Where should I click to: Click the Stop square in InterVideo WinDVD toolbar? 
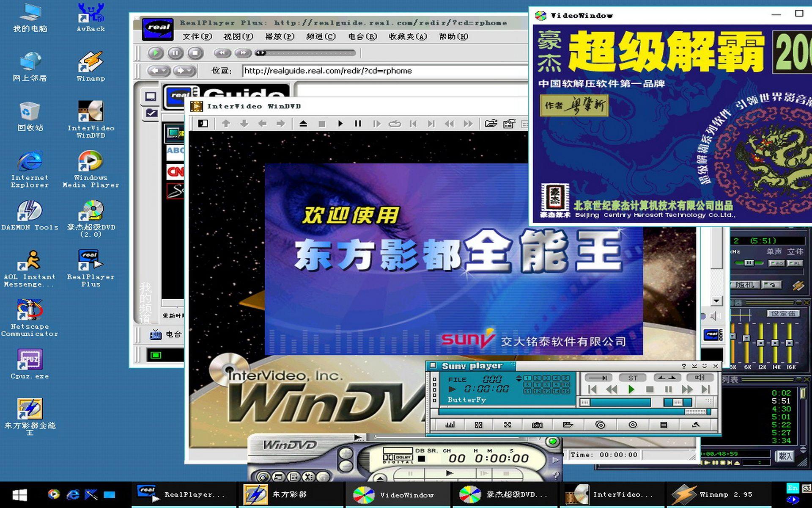pos(322,124)
